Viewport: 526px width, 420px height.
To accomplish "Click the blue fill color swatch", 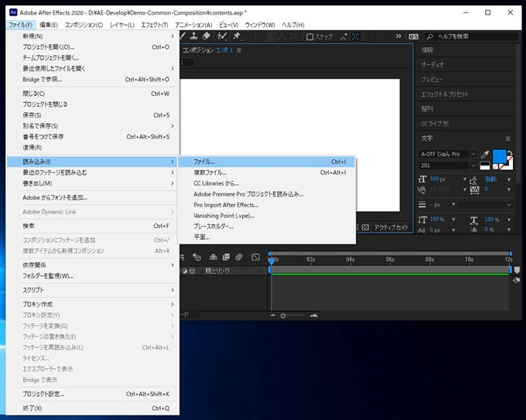I will pos(499,157).
